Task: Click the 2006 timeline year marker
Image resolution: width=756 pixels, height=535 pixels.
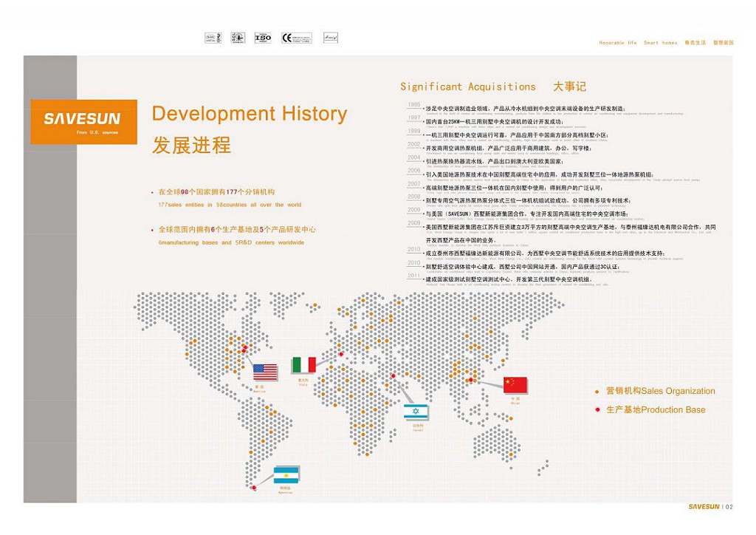Action: coord(414,171)
